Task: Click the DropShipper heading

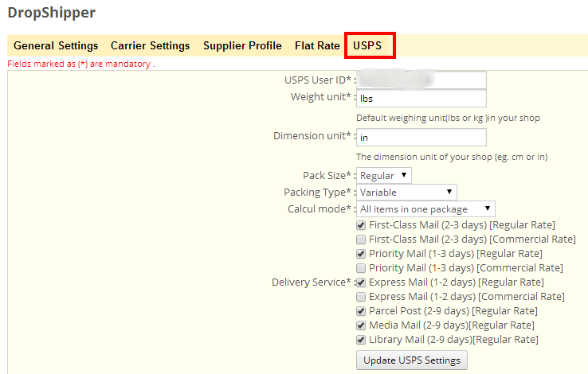Action: (x=51, y=13)
